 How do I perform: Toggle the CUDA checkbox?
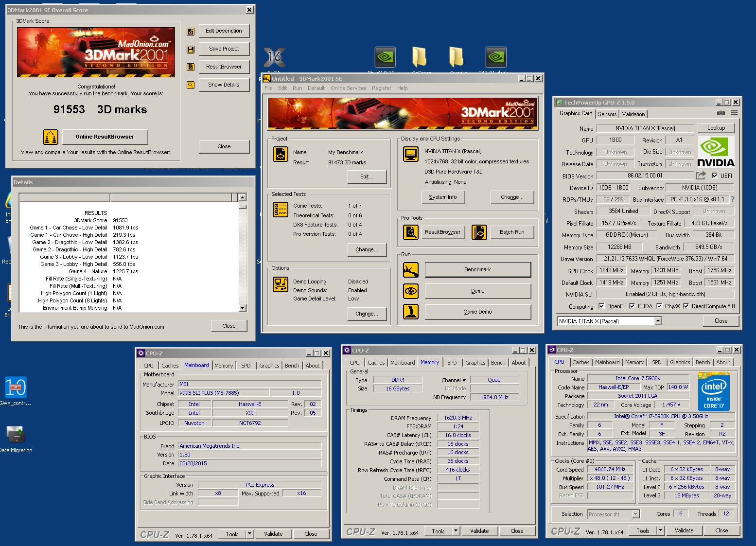[x=632, y=306]
